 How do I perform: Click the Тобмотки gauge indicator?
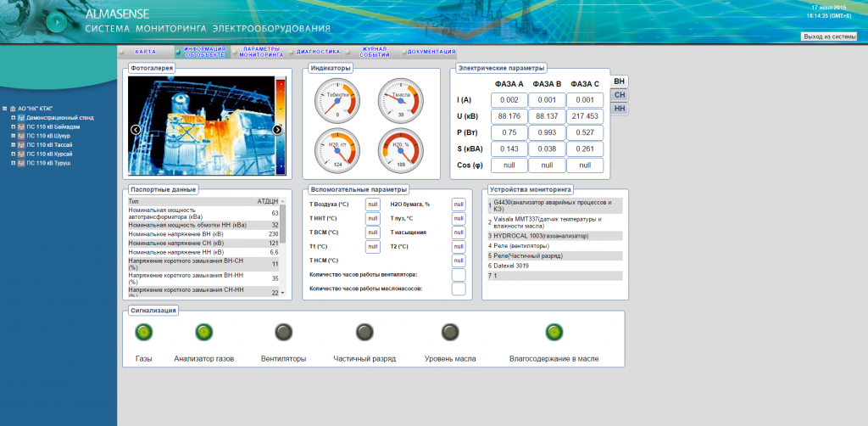coord(337,100)
